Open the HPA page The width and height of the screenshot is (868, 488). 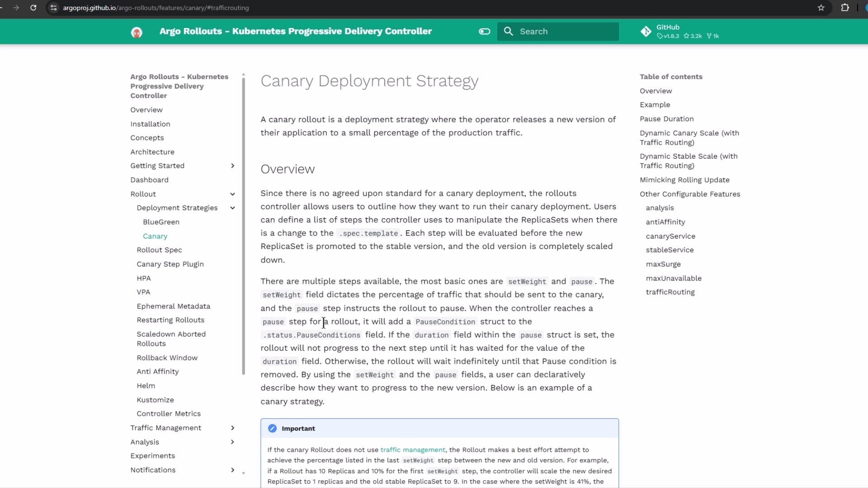144,278
